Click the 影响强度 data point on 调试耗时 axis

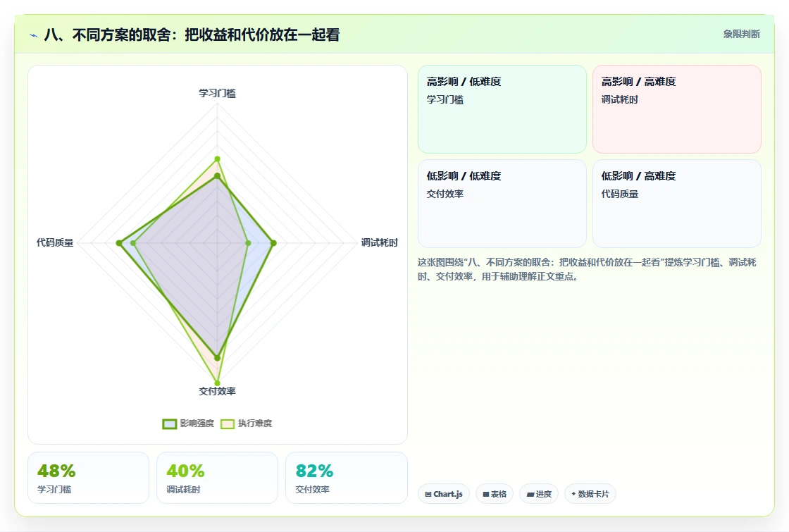tap(273, 243)
